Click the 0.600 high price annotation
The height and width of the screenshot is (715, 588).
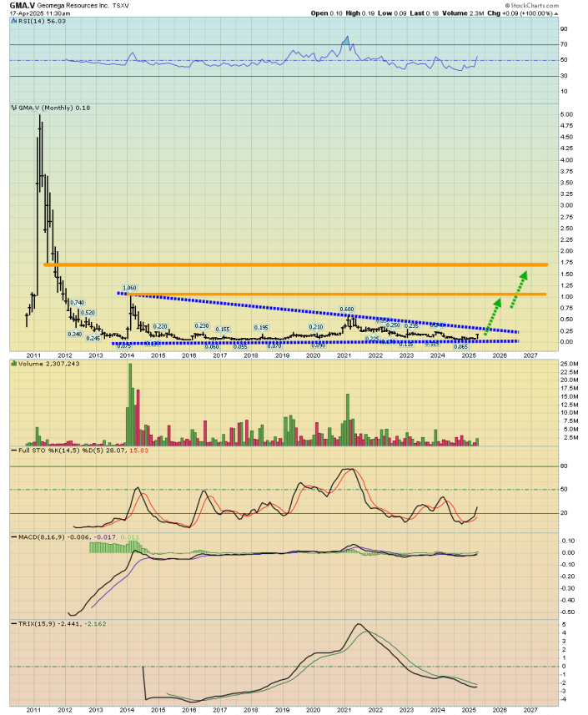(347, 310)
